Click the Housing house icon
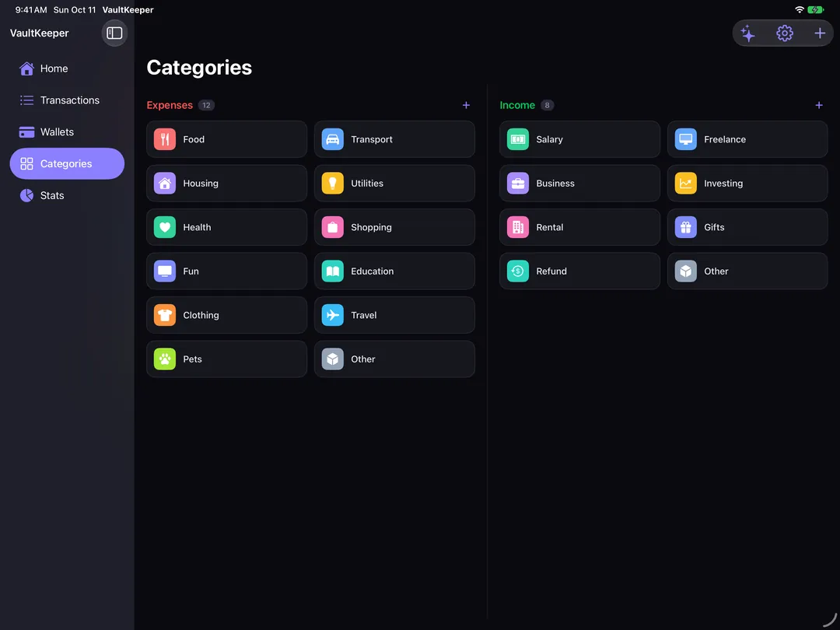The width and height of the screenshot is (840, 630). pyautogui.click(x=164, y=184)
